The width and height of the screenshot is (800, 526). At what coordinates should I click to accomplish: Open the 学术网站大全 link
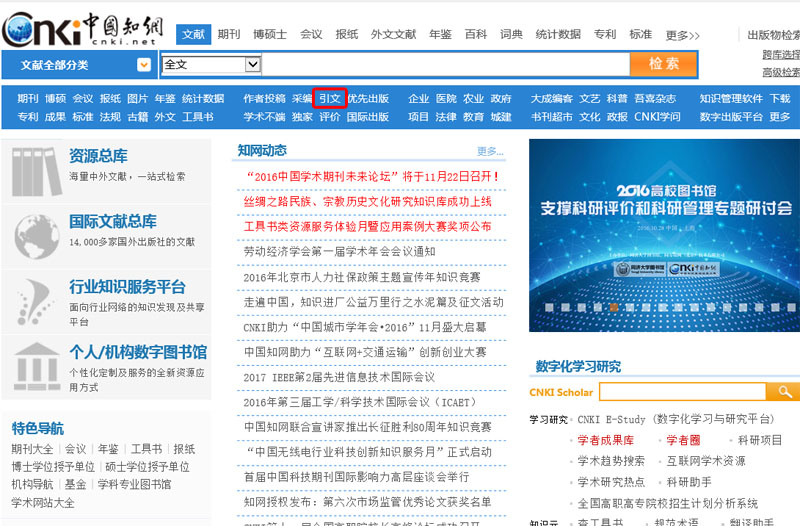pos(43,503)
